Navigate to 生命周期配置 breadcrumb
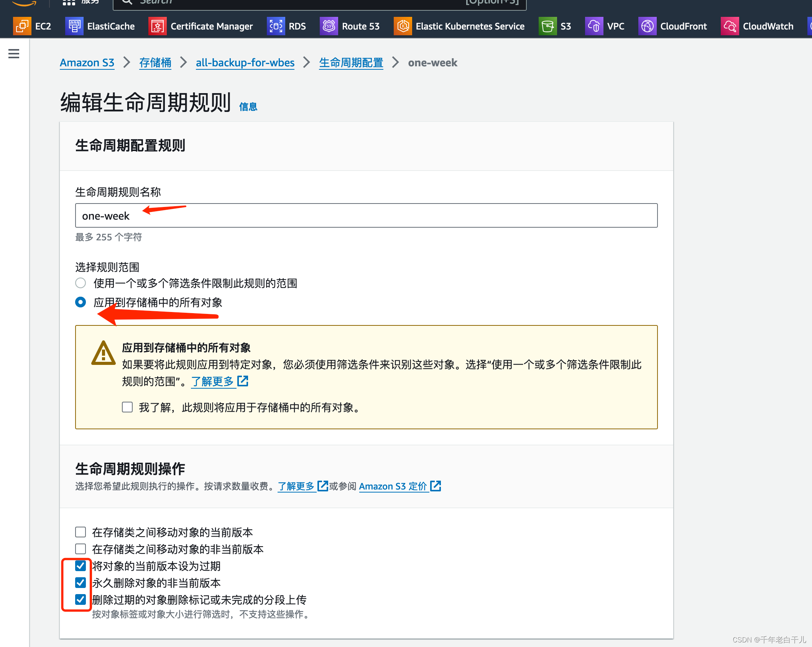The height and width of the screenshot is (647, 812). (x=351, y=62)
